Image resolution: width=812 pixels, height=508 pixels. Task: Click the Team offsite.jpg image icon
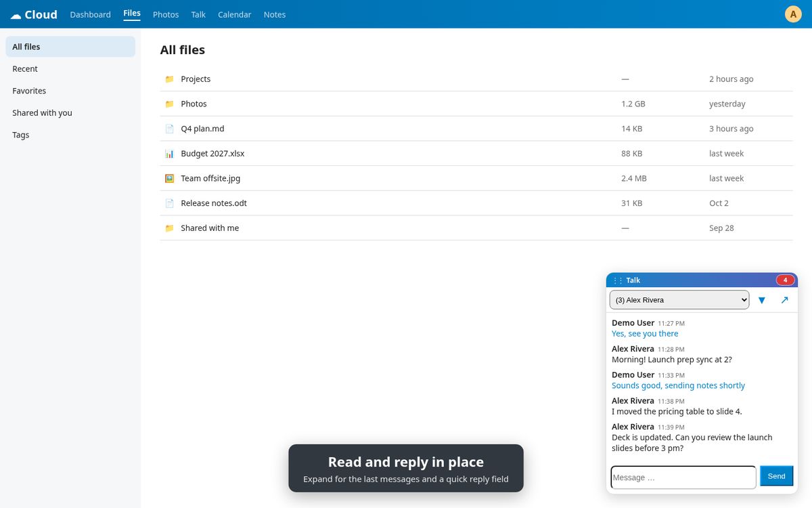click(169, 178)
